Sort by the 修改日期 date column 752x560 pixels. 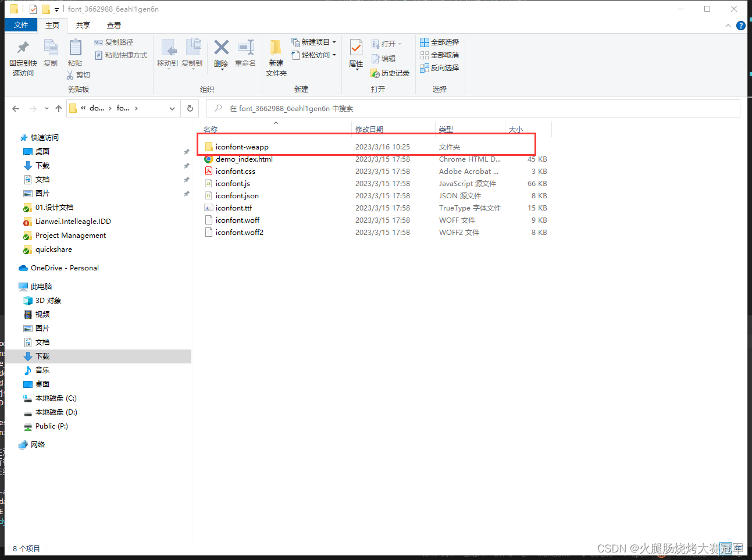click(369, 129)
